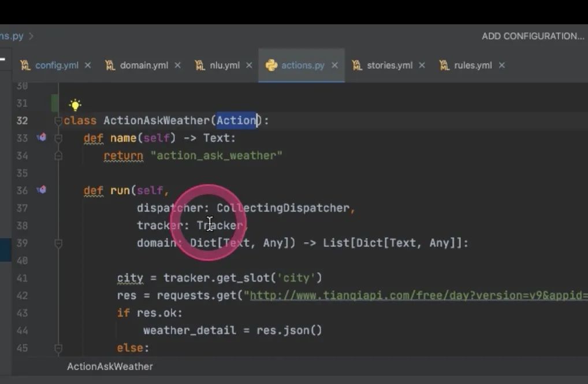Close the config.yml tab
Image resolution: width=588 pixels, height=384 pixels.
(88, 65)
